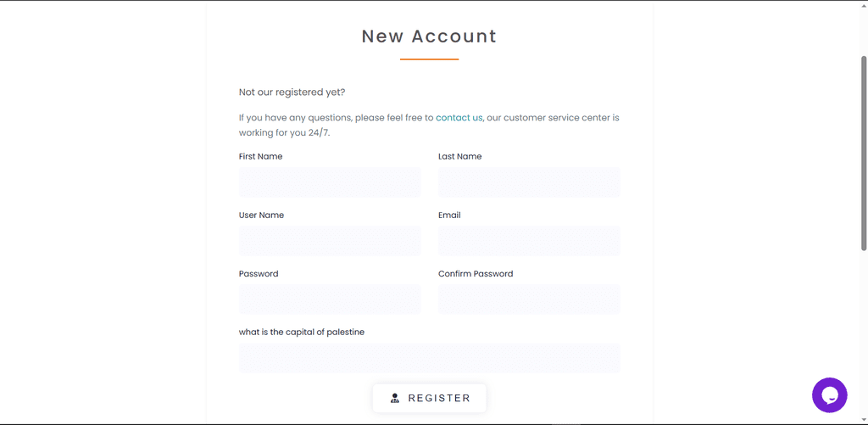The height and width of the screenshot is (425, 868).
Task: Click the Last Name label text
Action: click(460, 156)
